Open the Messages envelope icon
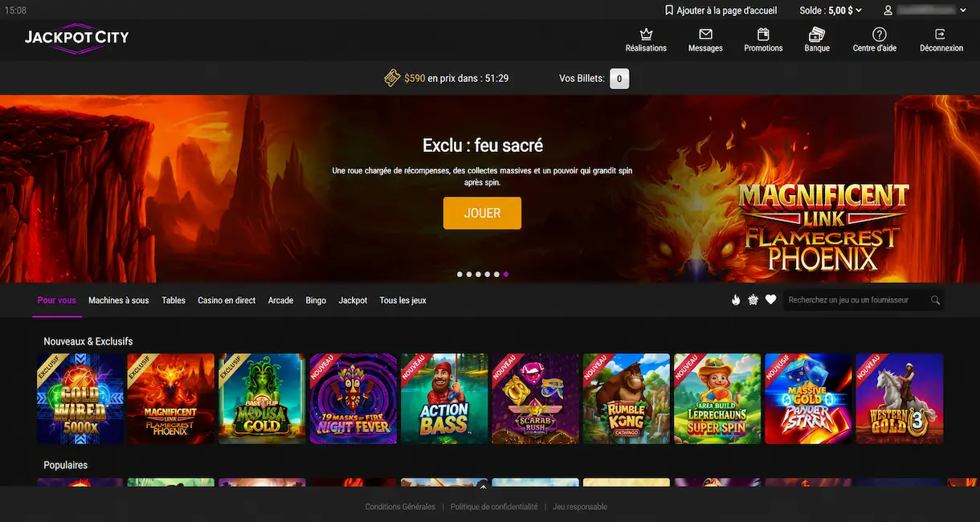980x522 pixels. (705, 35)
